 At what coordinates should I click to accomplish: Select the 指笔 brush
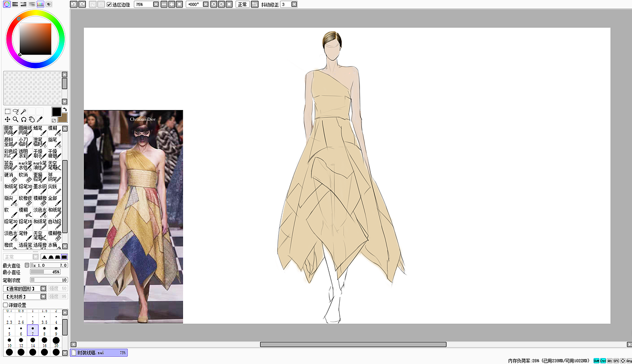55,143
